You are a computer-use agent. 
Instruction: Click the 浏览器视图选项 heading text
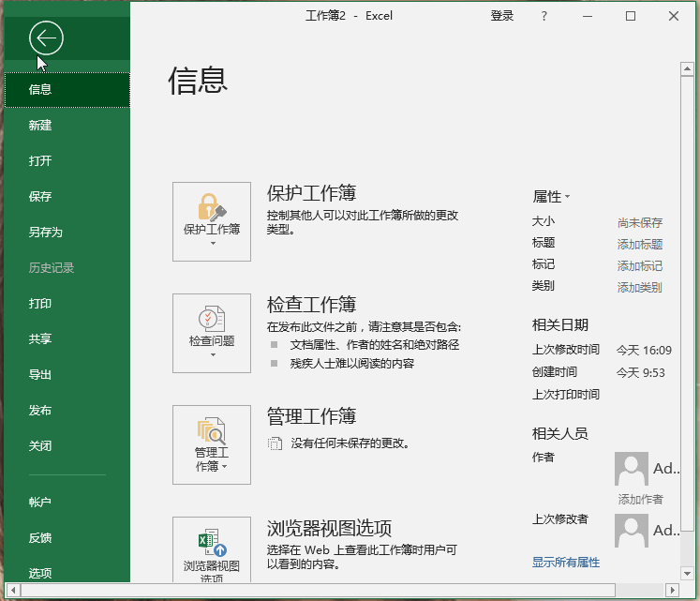pos(329,528)
